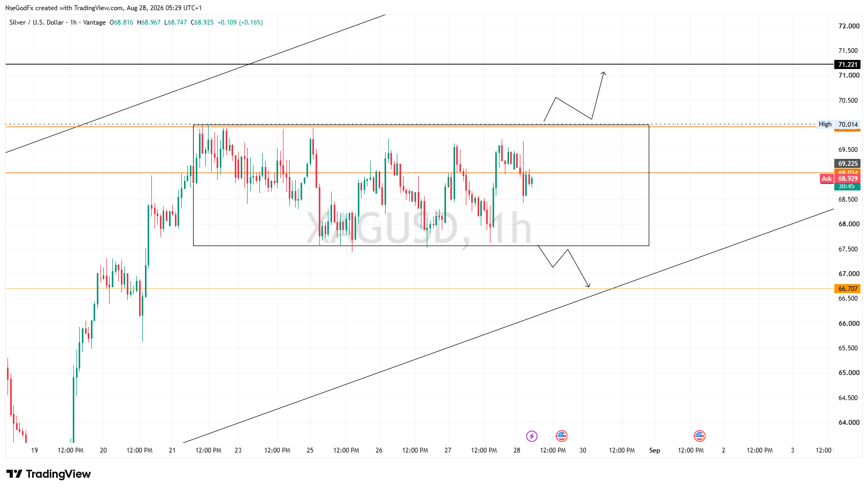Click the low value 'L68.747'
Screen dimensions: 868x490
(175, 22)
